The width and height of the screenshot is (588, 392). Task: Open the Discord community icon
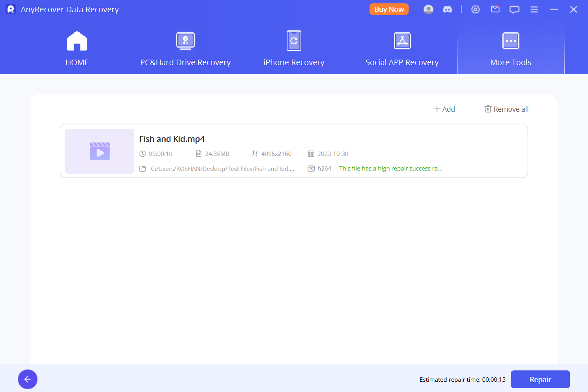(448, 9)
